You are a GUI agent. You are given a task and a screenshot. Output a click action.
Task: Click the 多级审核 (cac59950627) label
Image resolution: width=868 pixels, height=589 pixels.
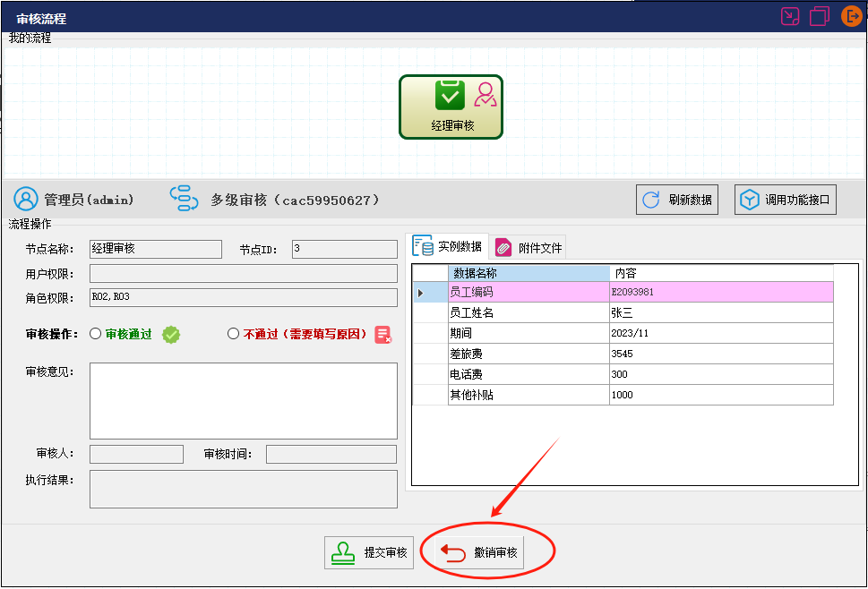(x=295, y=200)
